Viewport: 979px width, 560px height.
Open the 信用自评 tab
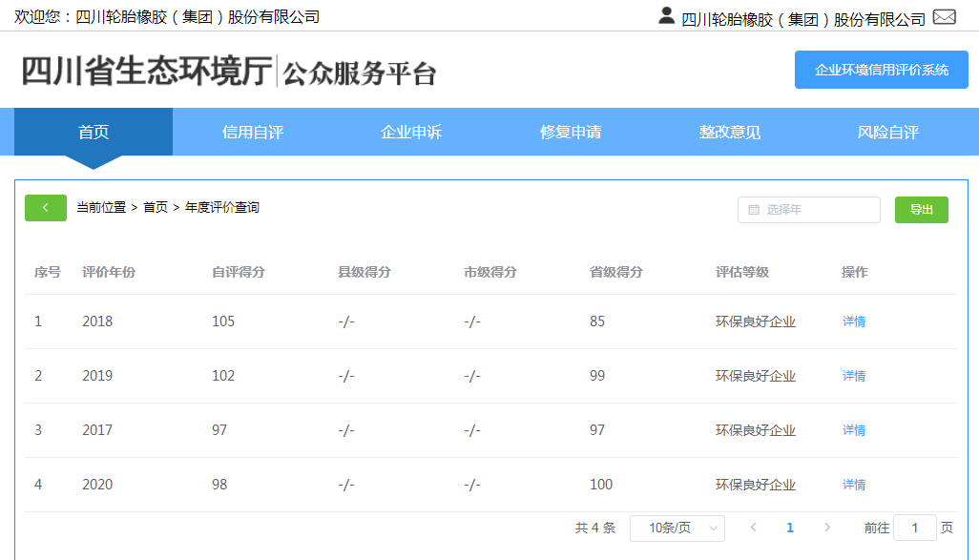coord(253,132)
